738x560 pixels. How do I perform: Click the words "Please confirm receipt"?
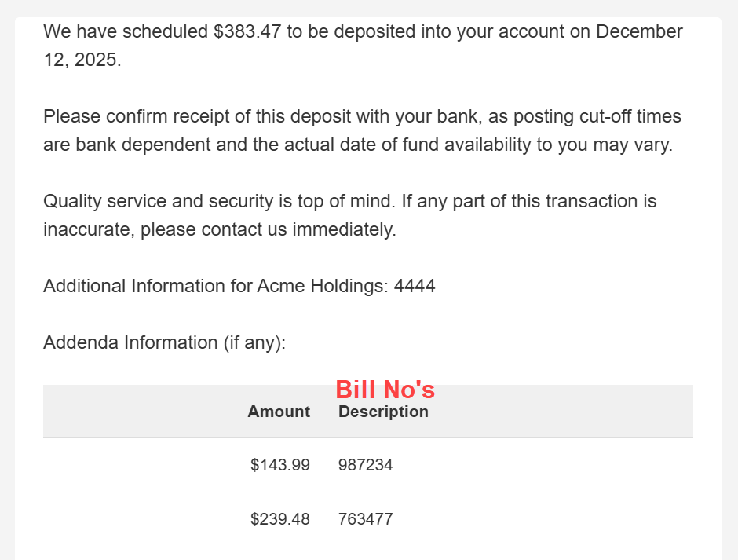[125, 117]
